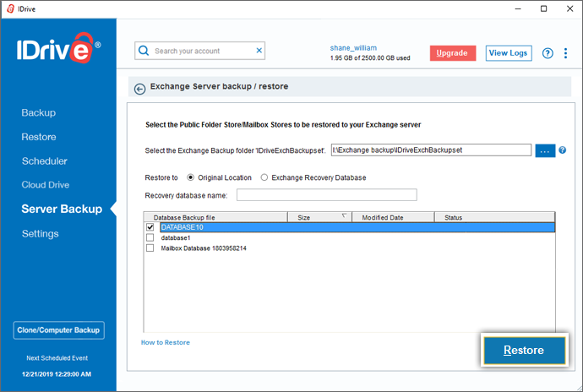Select the Exchange Recovery Database radio button

264,177
